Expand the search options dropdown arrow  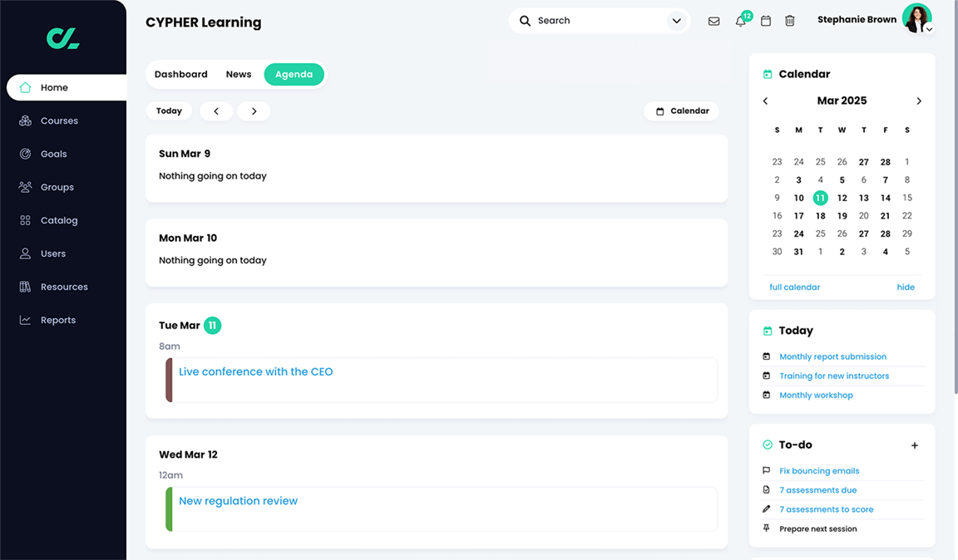point(676,21)
